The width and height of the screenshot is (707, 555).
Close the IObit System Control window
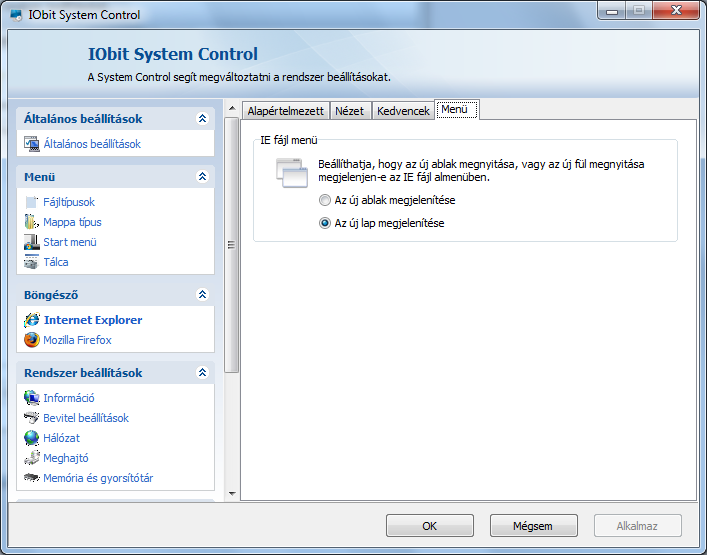click(675, 11)
